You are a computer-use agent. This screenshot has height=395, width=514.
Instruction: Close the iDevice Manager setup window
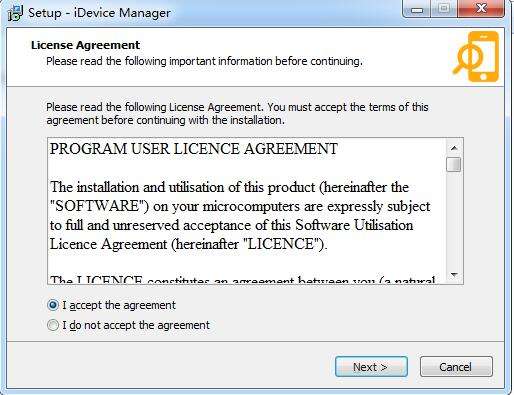[x=481, y=9]
